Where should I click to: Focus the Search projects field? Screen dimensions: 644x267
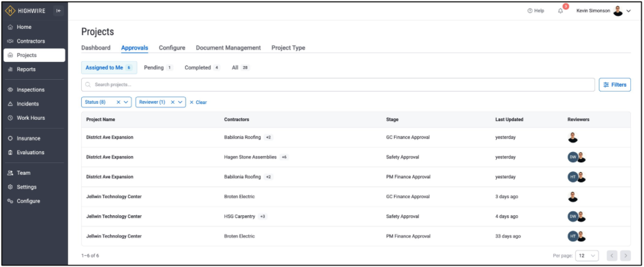[x=338, y=85]
